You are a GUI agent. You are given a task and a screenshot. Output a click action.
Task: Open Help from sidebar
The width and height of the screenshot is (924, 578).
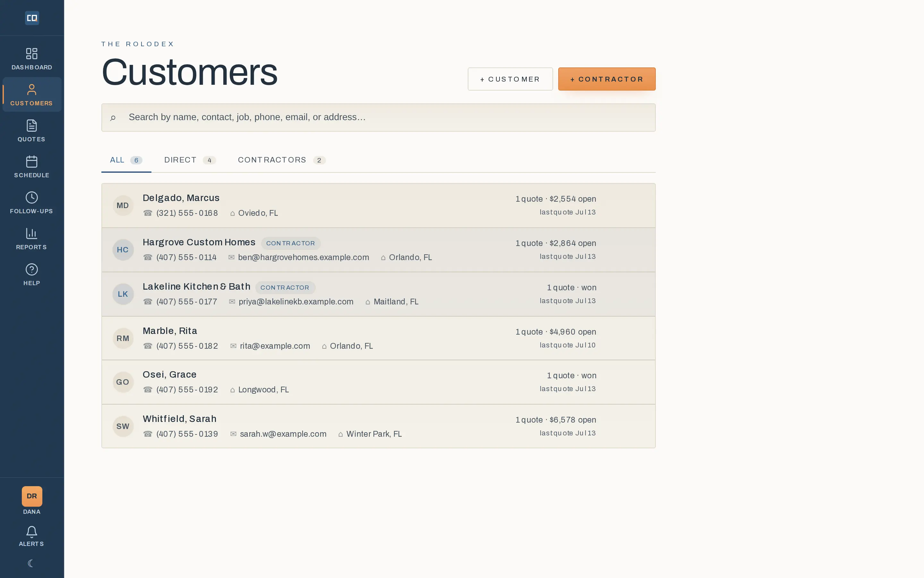pos(32,275)
